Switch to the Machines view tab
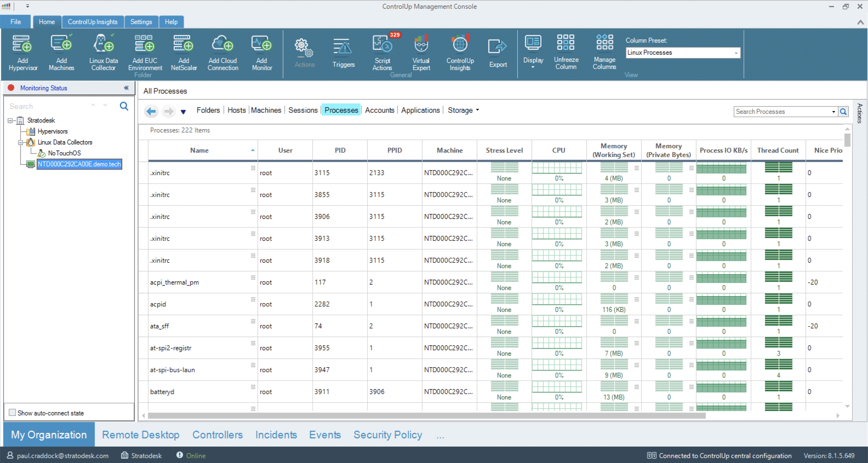The height and width of the screenshot is (463, 868). (x=266, y=110)
